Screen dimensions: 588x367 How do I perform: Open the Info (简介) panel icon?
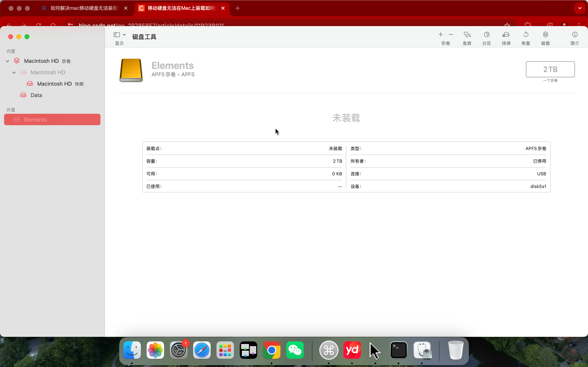[575, 35]
